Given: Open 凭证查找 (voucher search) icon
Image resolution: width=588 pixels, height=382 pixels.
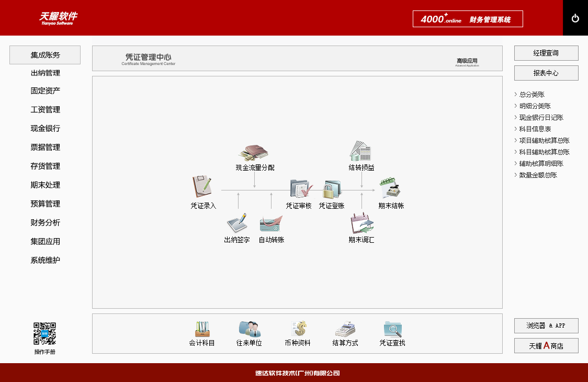Looking at the screenshot, I should 392,329.
